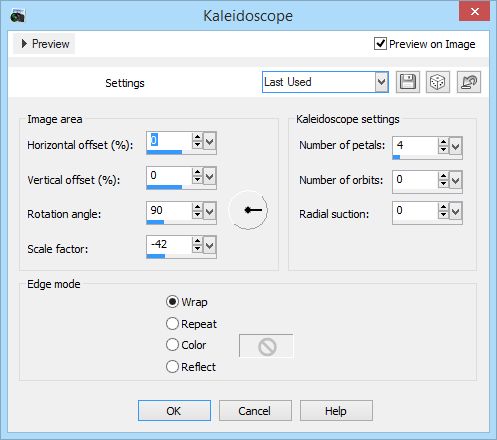Click the save preset floppy disk icon
This screenshot has height=440, width=497.
pos(408,82)
